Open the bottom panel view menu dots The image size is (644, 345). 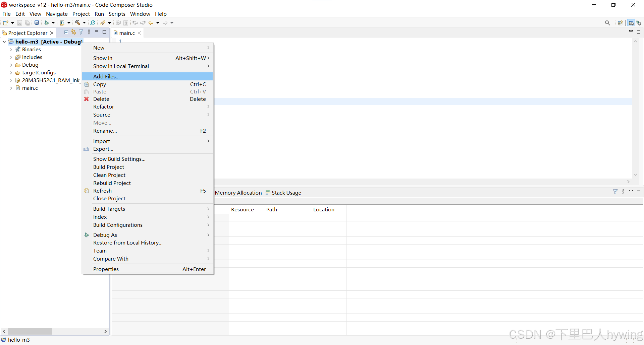tap(623, 192)
